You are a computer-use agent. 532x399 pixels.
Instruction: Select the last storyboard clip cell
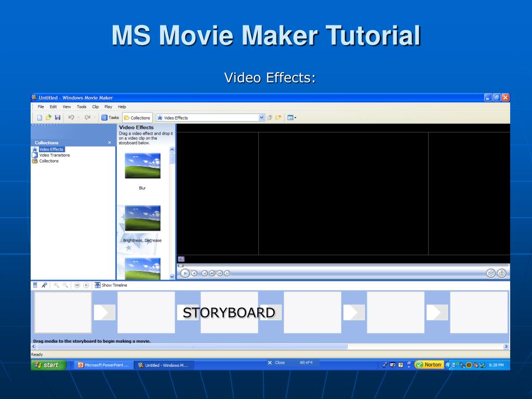478,312
